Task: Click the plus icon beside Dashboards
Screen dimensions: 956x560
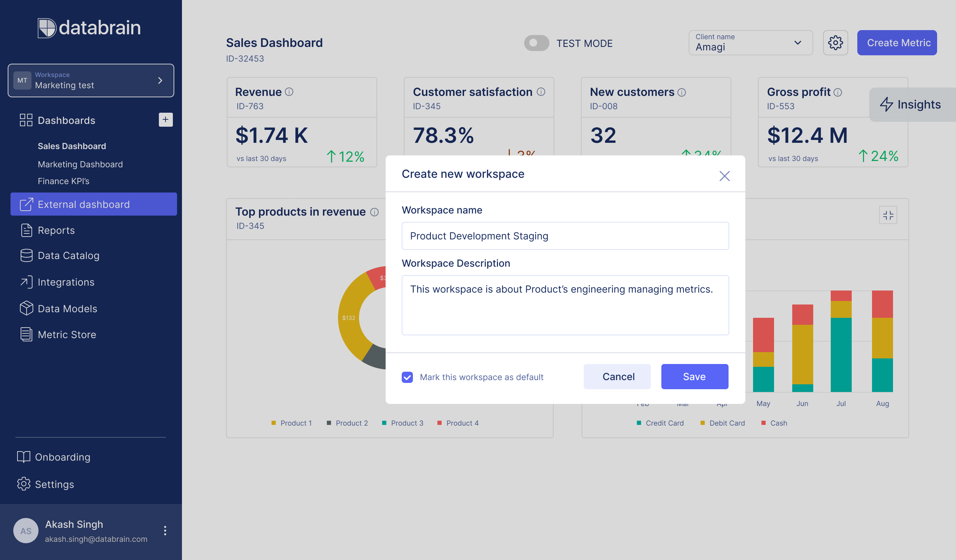Action: (x=166, y=120)
